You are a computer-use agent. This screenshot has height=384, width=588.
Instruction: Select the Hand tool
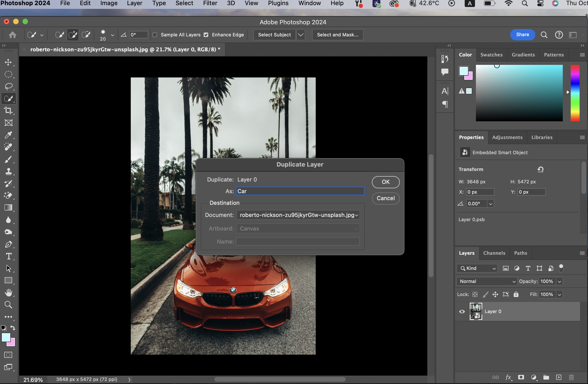coord(8,293)
